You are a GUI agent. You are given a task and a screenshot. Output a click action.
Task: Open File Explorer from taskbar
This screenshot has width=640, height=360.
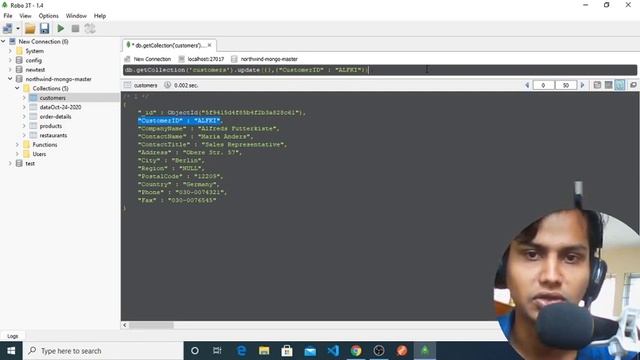[x=264, y=351]
